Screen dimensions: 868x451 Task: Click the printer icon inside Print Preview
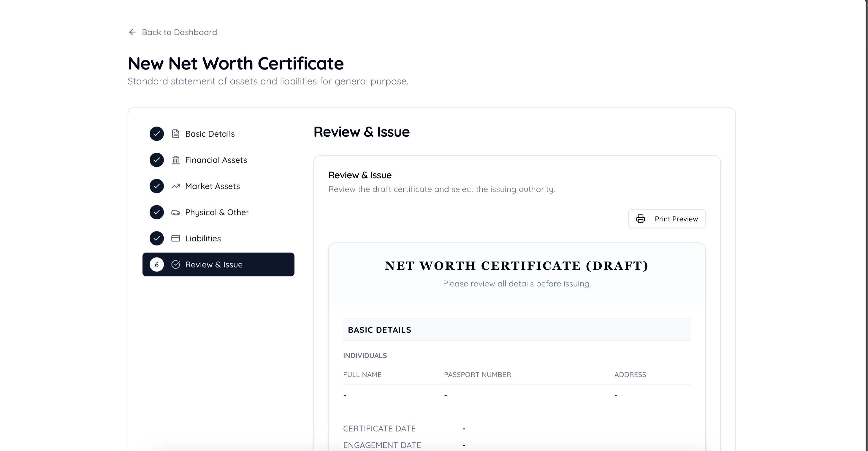pyautogui.click(x=641, y=219)
